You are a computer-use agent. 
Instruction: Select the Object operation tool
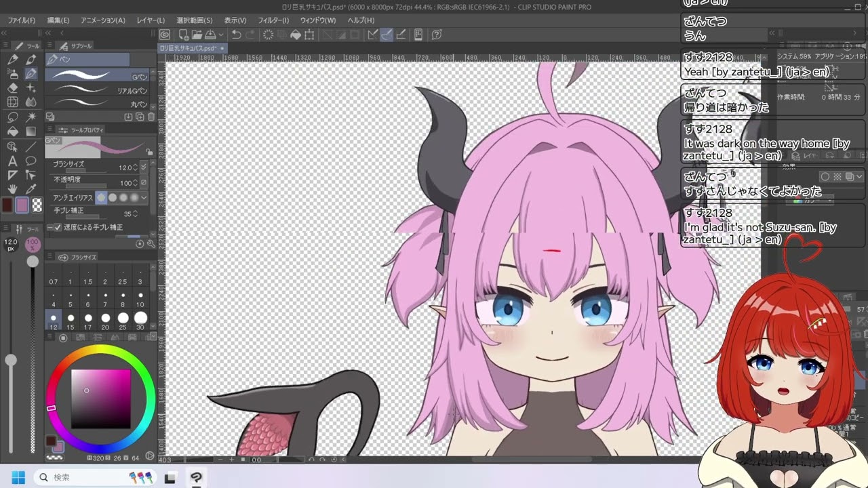12,146
